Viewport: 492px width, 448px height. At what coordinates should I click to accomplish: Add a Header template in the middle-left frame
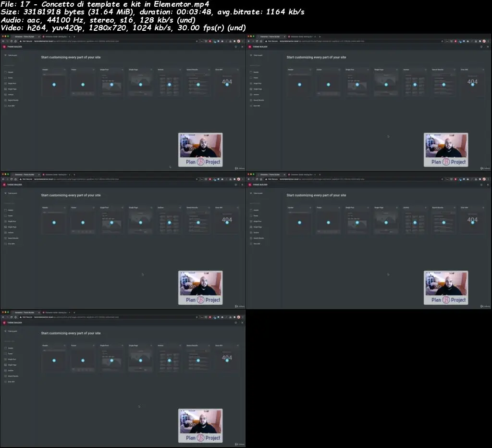[54, 222]
